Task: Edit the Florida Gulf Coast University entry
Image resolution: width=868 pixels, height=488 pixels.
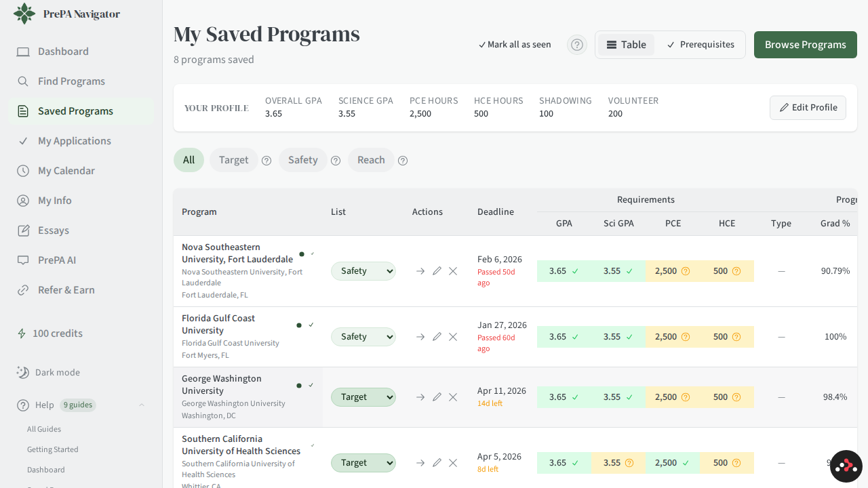Action: pos(437,337)
